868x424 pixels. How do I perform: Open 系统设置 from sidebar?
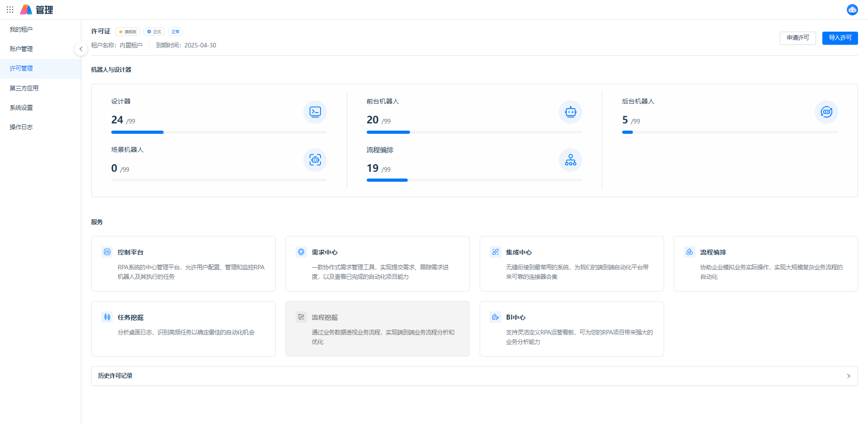21,108
